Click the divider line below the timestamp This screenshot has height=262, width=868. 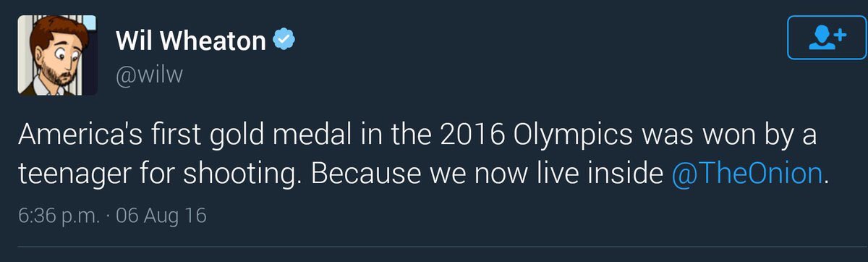click(x=434, y=248)
